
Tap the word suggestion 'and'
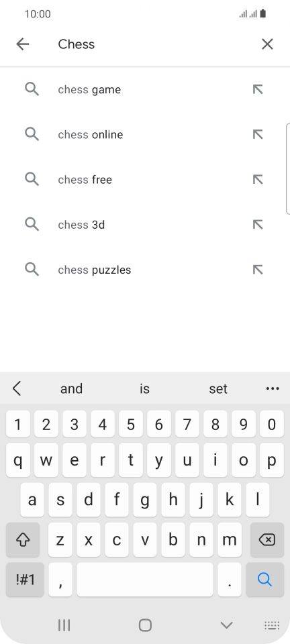coord(71,388)
